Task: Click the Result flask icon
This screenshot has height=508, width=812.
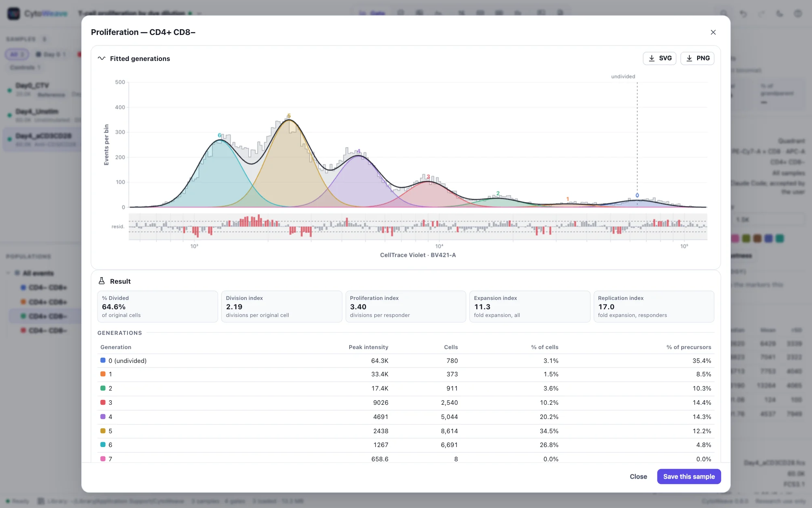Action: coord(101,281)
